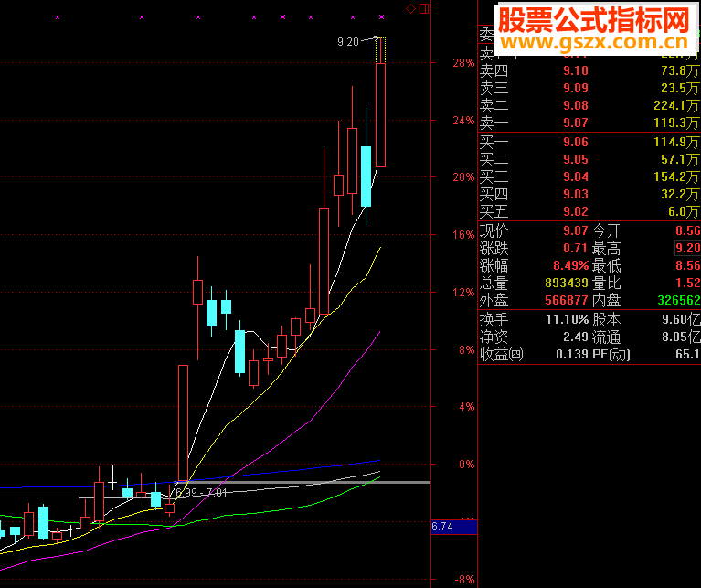Click the 0% axis label
Image resolution: width=701 pixels, height=588 pixels.
click(x=467, y=465)
